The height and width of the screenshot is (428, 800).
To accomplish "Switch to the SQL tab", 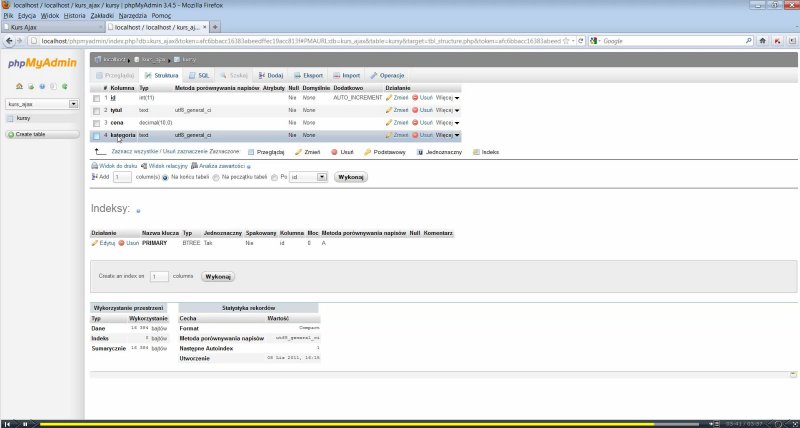I will point(199,75).
